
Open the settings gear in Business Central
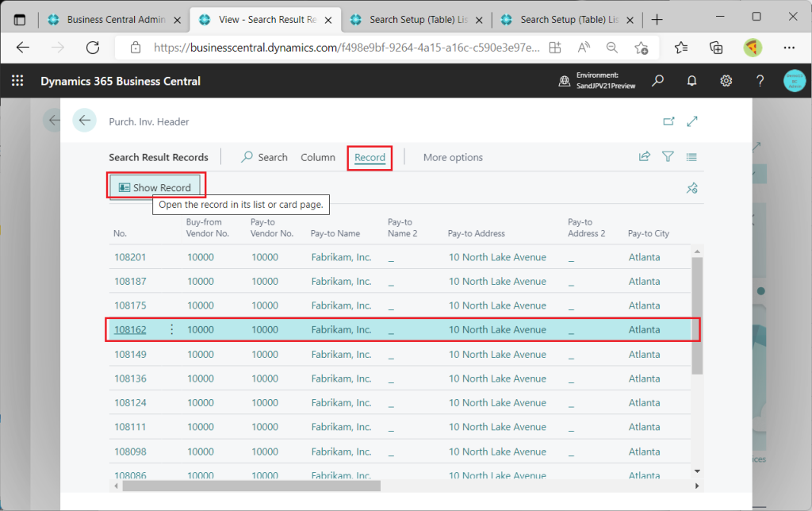click(x=726, y=81)
